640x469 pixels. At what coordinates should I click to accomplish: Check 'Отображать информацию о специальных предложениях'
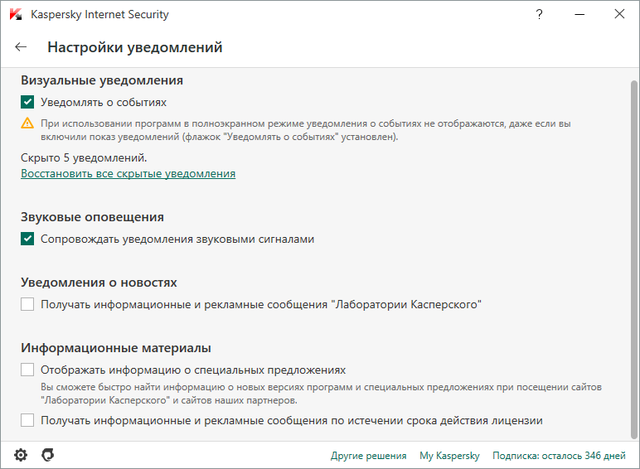coord(27,370)
